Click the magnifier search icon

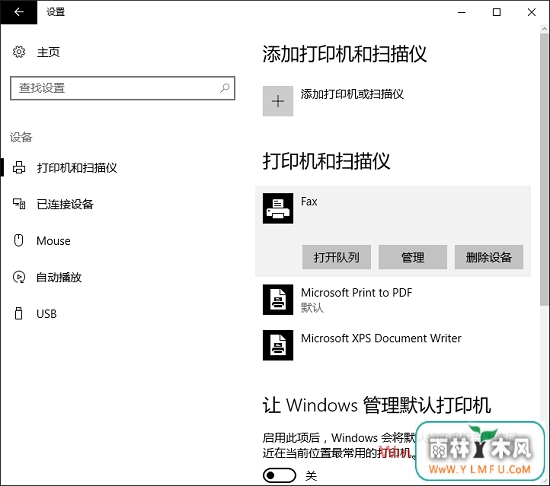(x=224, y=88)
